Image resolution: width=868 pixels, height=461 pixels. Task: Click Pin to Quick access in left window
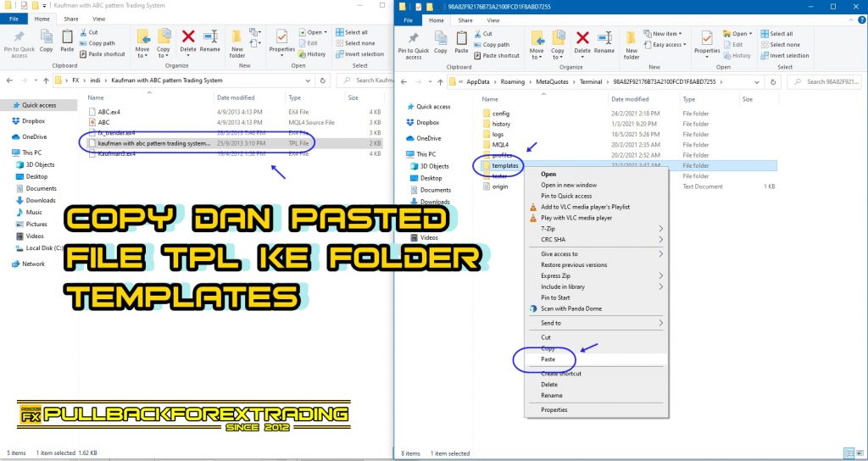coord(19,44)
